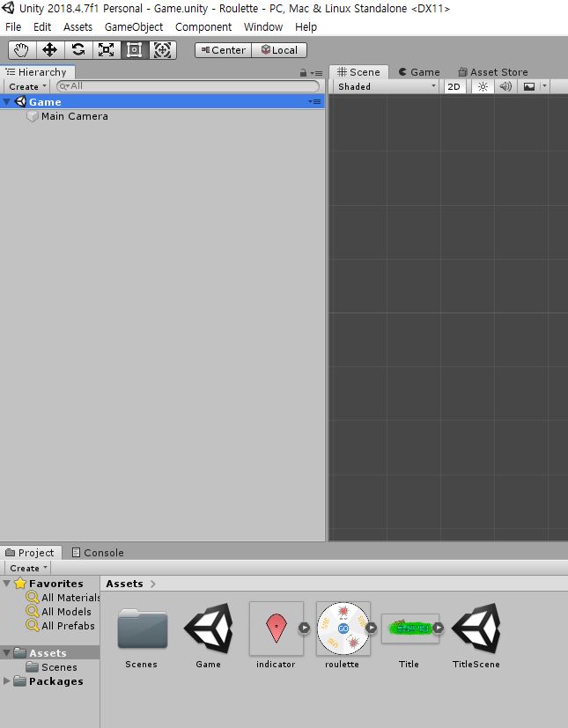Open the Assets menu
568x728 pixels.
78,27
